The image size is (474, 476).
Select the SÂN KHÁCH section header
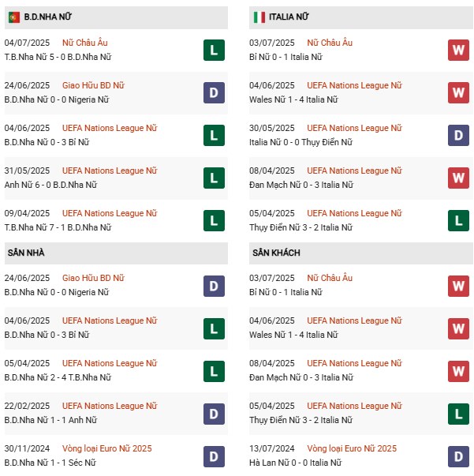(x=276, y=253)
